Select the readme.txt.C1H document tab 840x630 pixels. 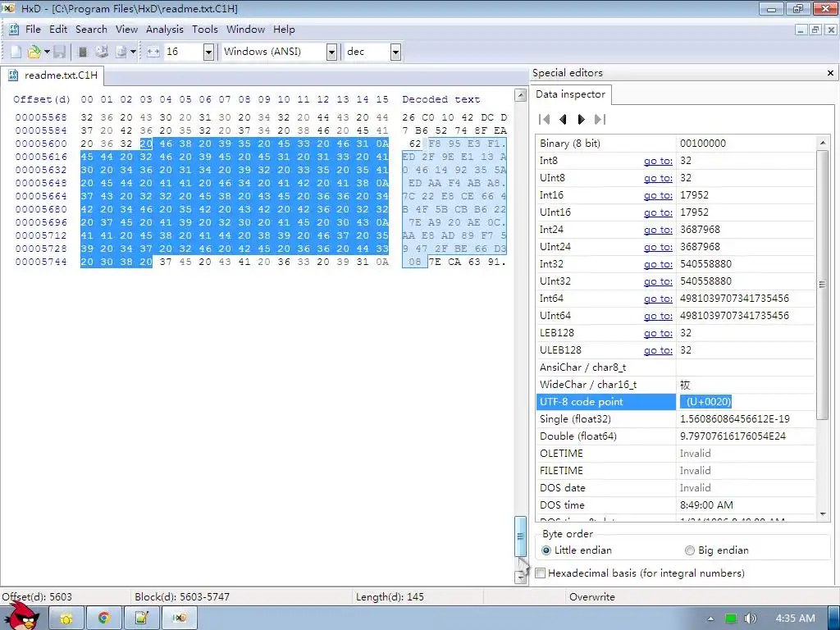coord(52,75)
